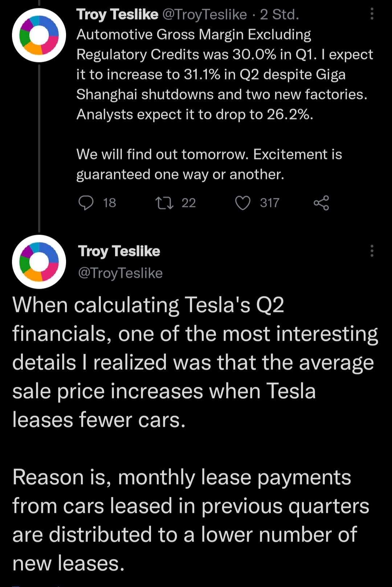Image resolution: width=392 pixels, height=587 pixels.
Task: Retweet the top tweet with 22 retweets
Action: click(164, 203)
